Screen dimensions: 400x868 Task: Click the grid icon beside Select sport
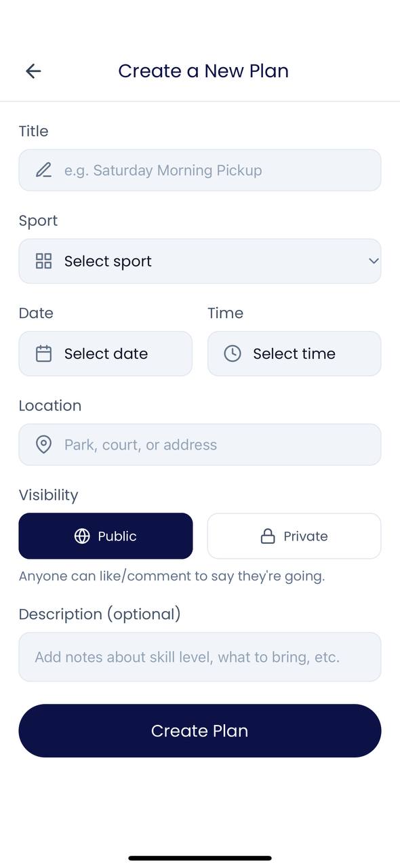pyautogui.click(x=43, y=260)
